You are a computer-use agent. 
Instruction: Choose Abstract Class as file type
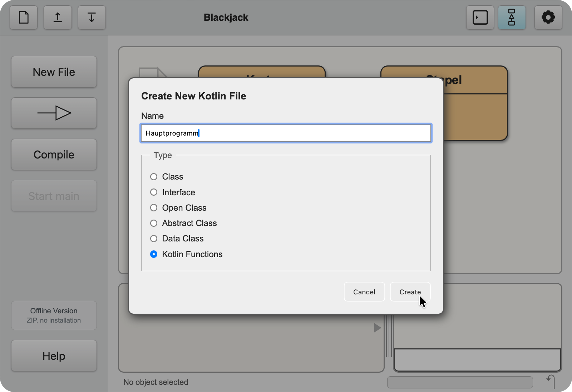[x=154, y=223]
